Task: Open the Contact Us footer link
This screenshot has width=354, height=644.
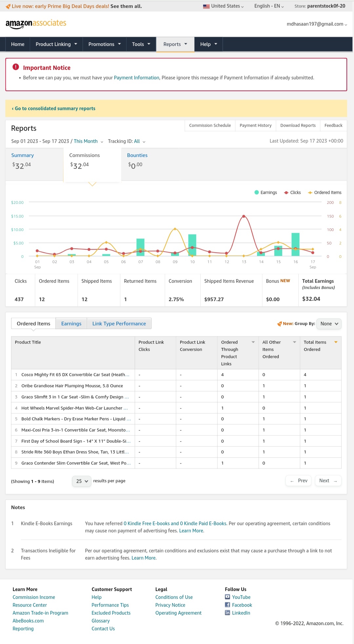Action: 103,629
